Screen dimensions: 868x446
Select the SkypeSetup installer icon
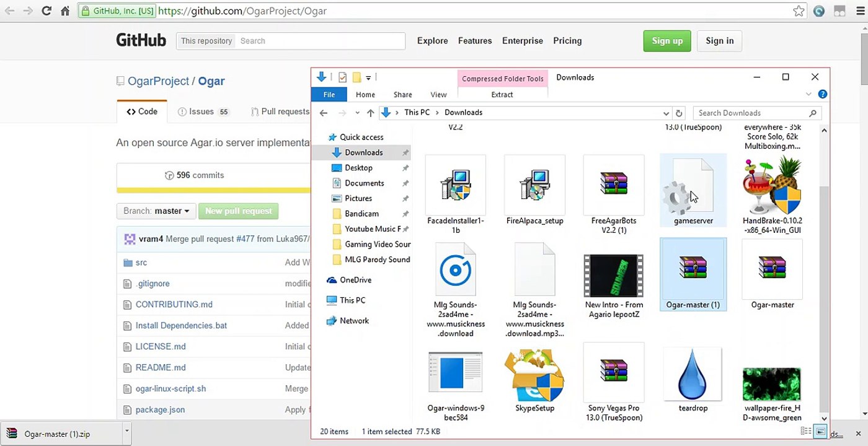pos(534,375)
